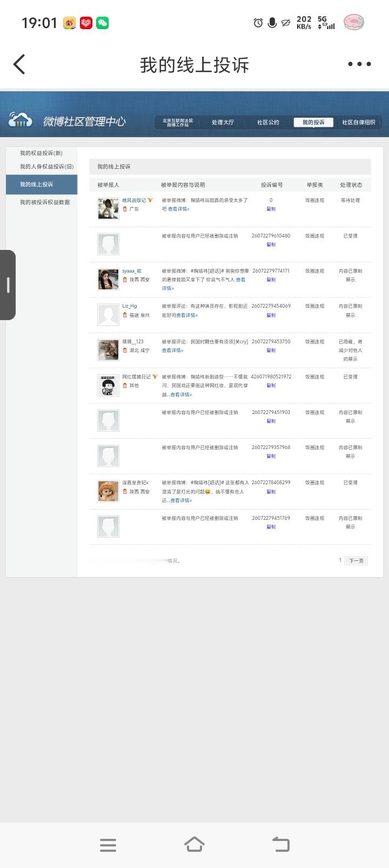The height and width of the screenshot is (868, 389).
Task: Pull the gray side handle on left edge
Action: click(x=8, y=285)
